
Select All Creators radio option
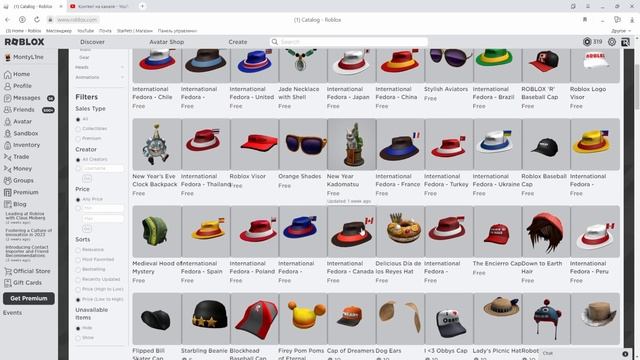[x=78, y=160]
